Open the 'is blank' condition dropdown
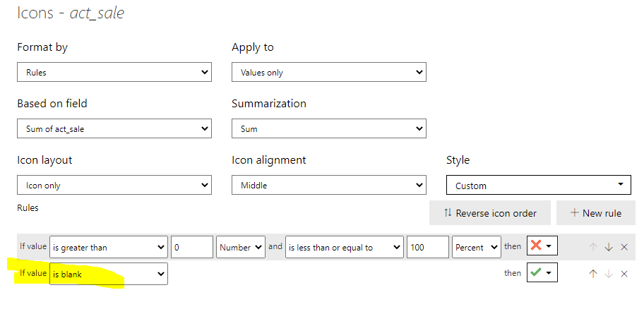Image resolution: width=644 pixels, height=326 pixels. tap(109, 274)
